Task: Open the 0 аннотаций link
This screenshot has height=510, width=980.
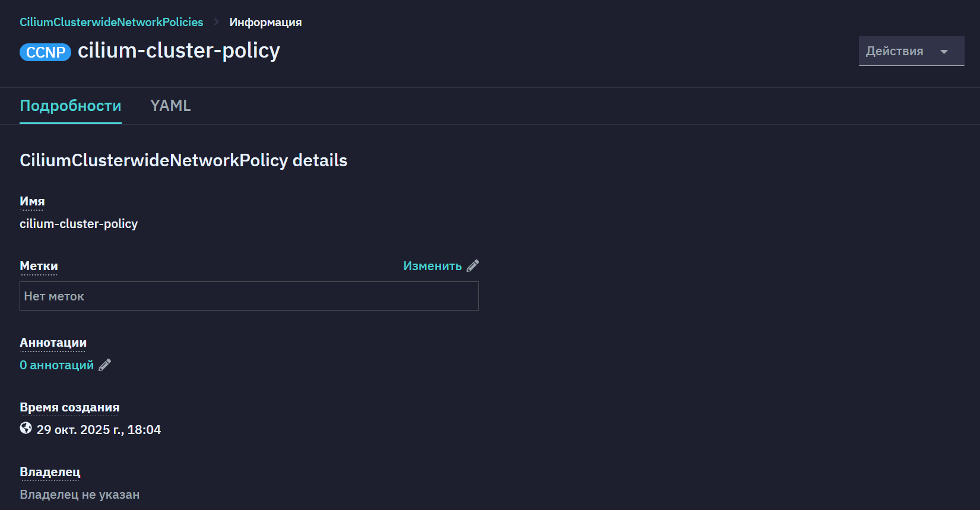Action: click(x=57, y=365)
